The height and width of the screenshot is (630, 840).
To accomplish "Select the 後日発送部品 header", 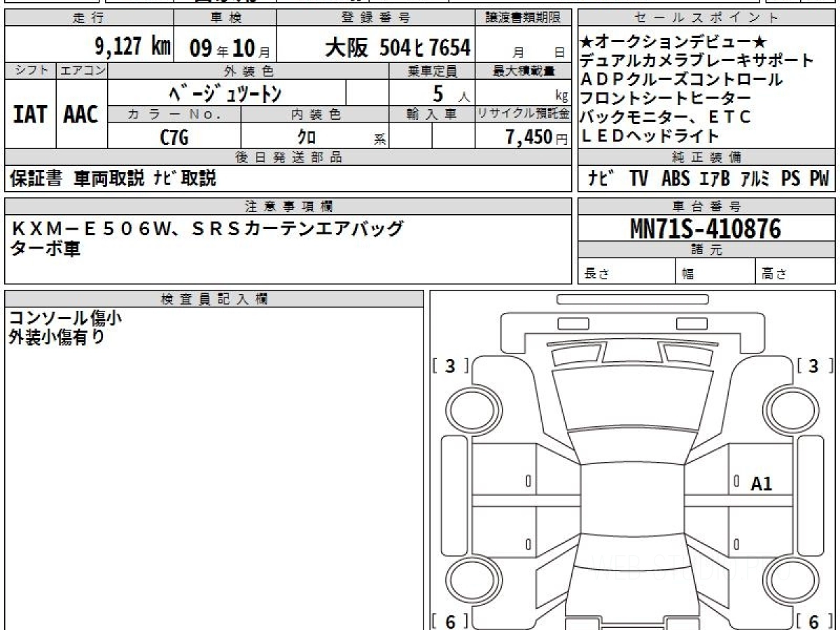I will tap(288, 157).
